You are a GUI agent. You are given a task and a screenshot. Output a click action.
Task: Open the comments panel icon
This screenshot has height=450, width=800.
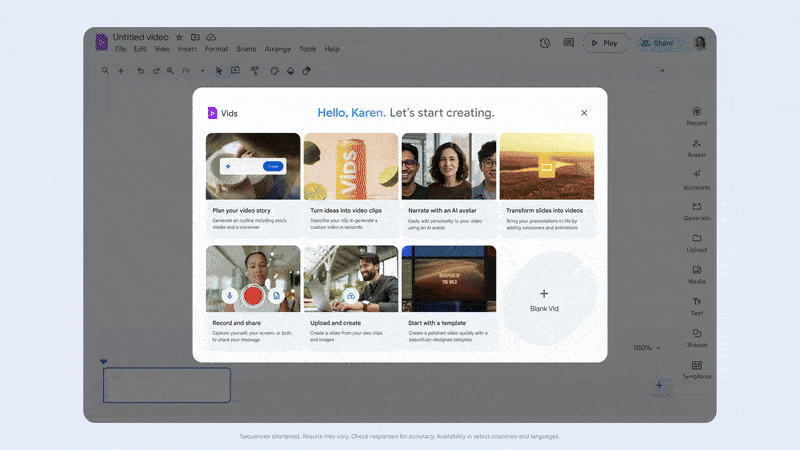(568, 43)
